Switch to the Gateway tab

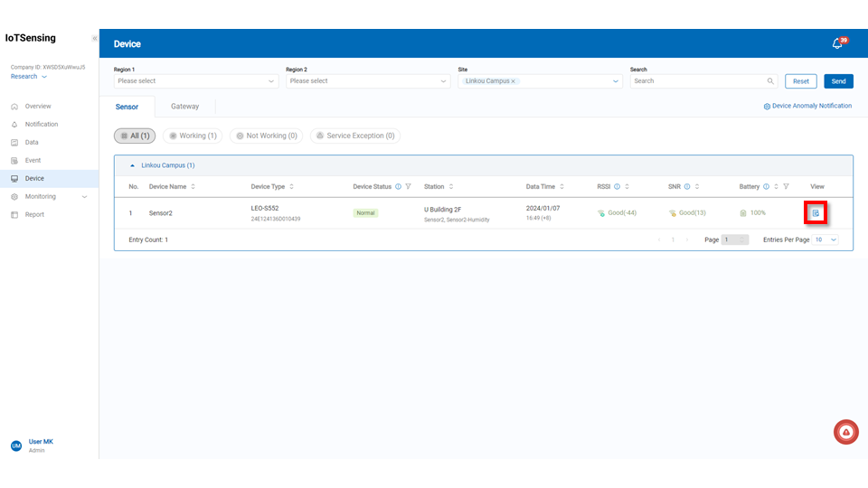click(184, 107)
